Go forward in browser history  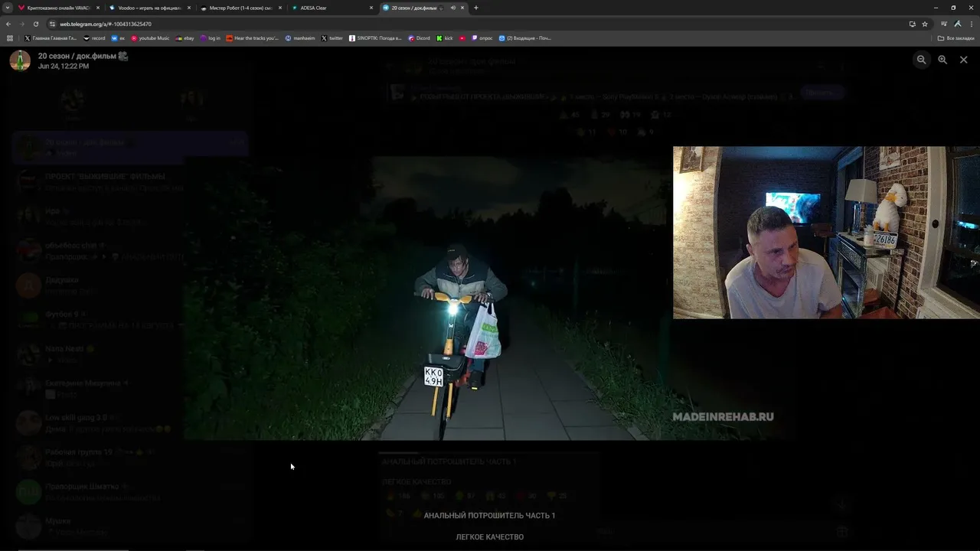point(22,24)
